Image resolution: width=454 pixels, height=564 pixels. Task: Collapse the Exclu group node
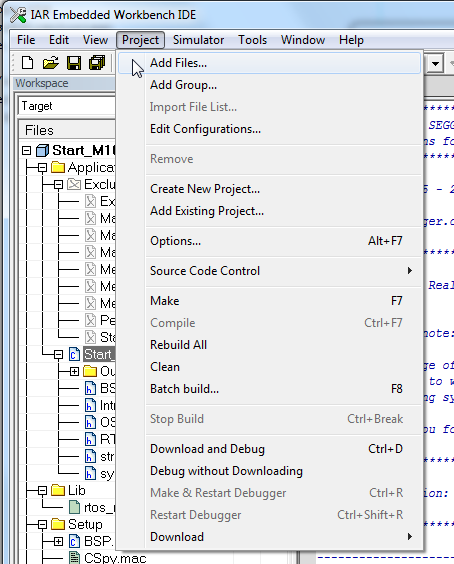click(58, 185)
